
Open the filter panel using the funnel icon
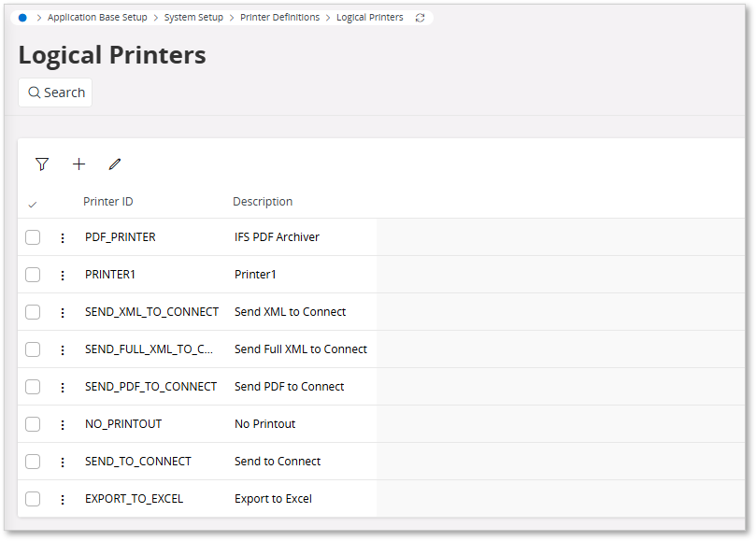(x=41, y=164)
